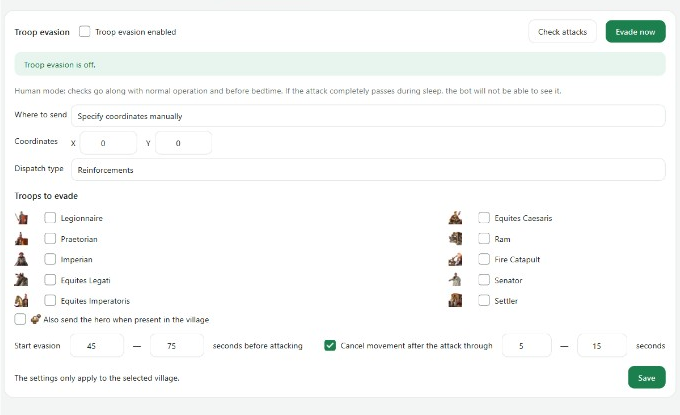Click the Equites Imperatoris troop icon

click(21, 301)
